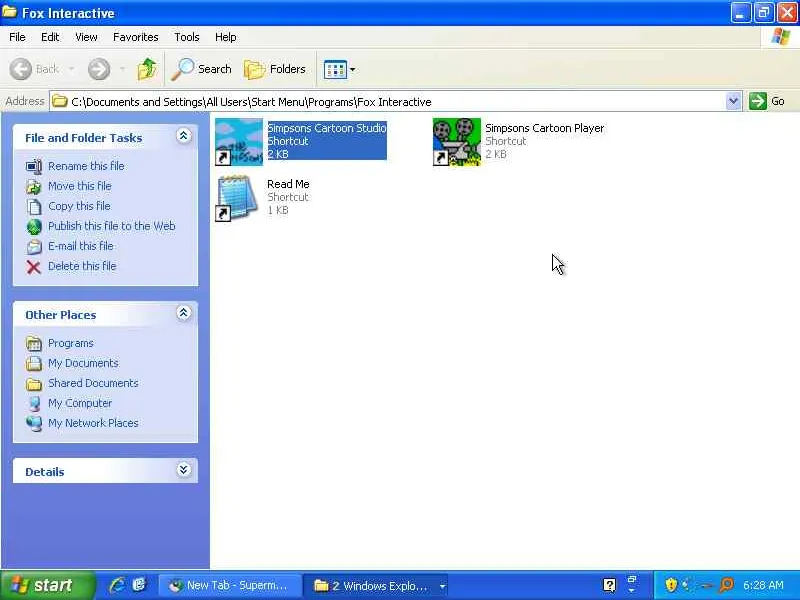Screen dimensions: 800x600
Task: Open the Edit menu
Action: tap(50, 37)
